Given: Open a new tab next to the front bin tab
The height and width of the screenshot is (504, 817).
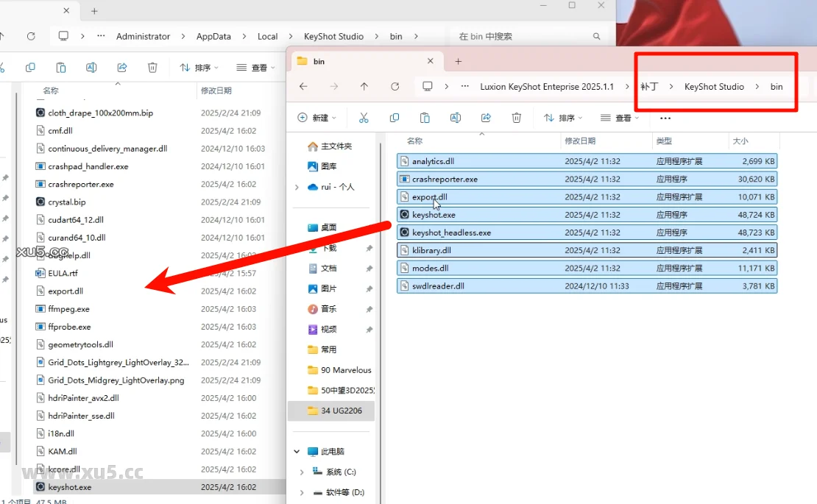Looking at the screenshot, I should (x=458, y=61).
